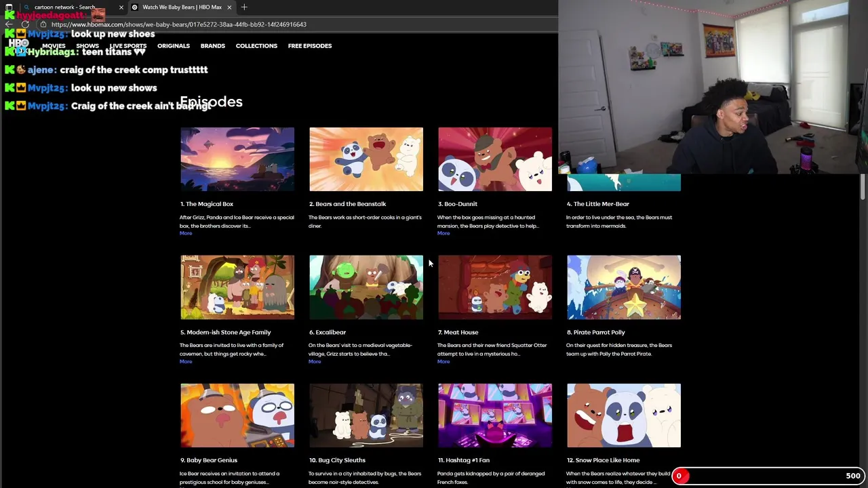Screen dimensions: 868x488
Task: Click the site padlock icon
Action: (x=43, y=24)
